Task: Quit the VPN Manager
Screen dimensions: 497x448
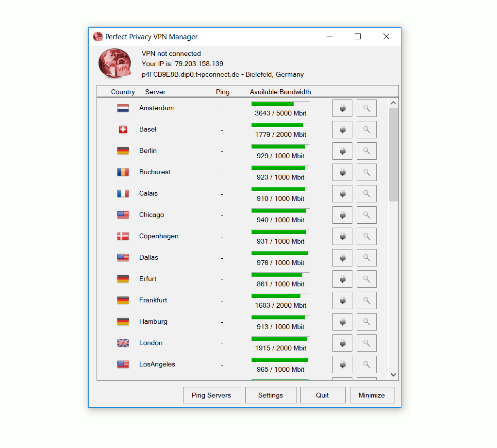Action: 323,395
